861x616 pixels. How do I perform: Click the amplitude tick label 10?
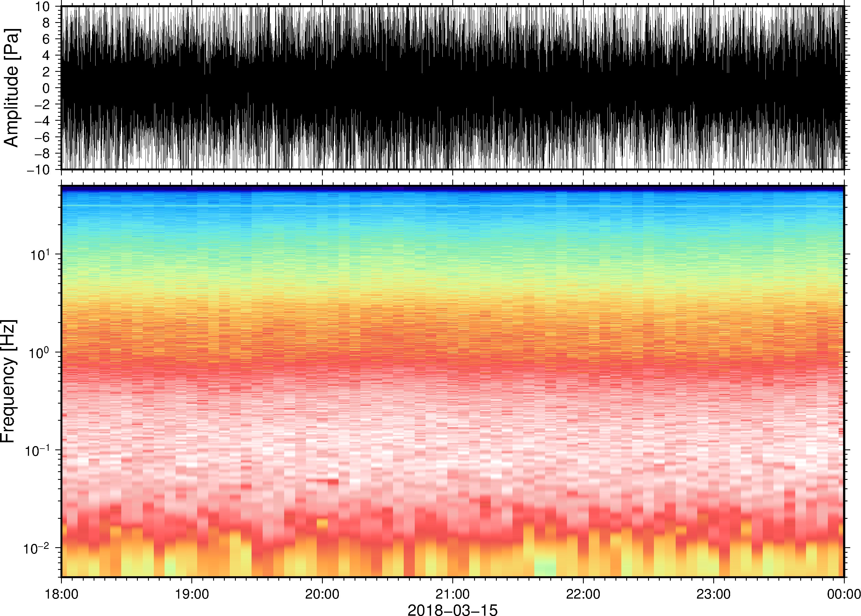[43, 6]
